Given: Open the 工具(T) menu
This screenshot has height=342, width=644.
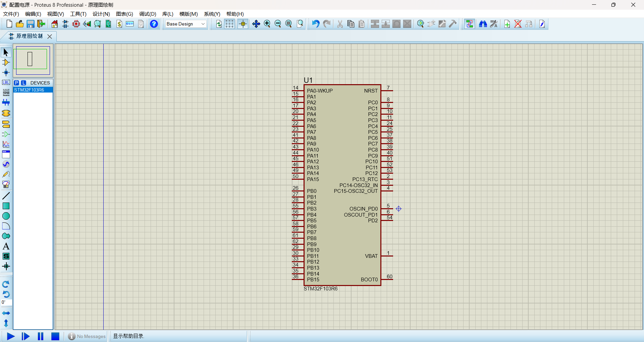Looking at the screenshot, I should pyautogui.click(x=78, y=14).
